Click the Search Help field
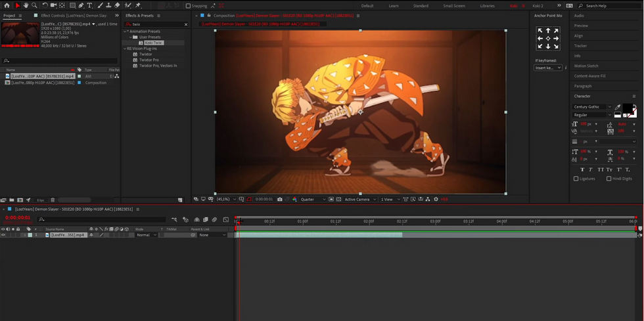The height and width of the screenshot is (321, 644). point(609,6)
